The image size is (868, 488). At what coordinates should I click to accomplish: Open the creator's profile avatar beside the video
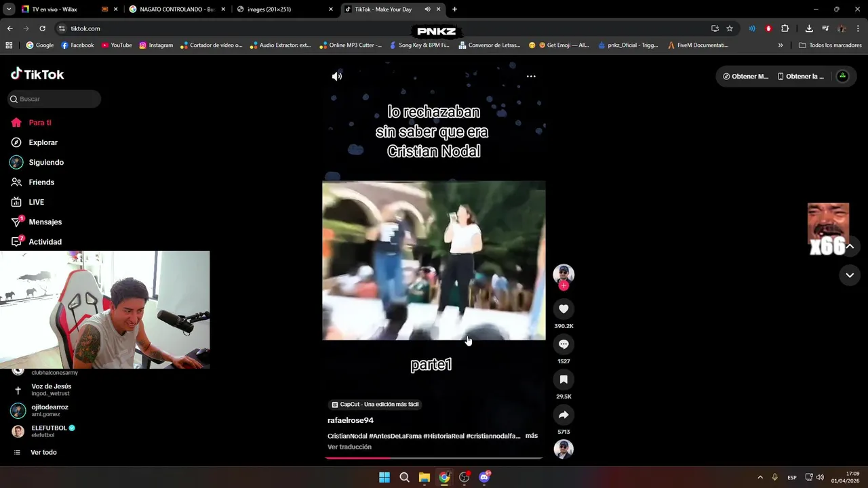tap(564, 273)
